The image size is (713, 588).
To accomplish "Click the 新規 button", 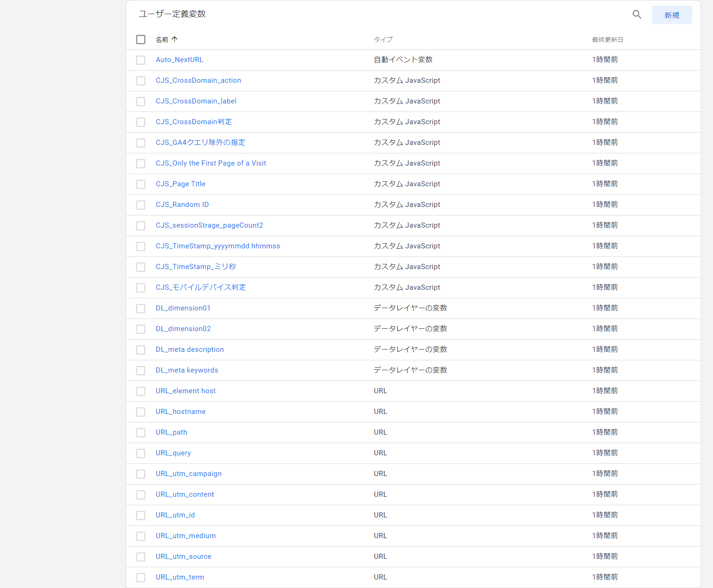I will 672,15.
